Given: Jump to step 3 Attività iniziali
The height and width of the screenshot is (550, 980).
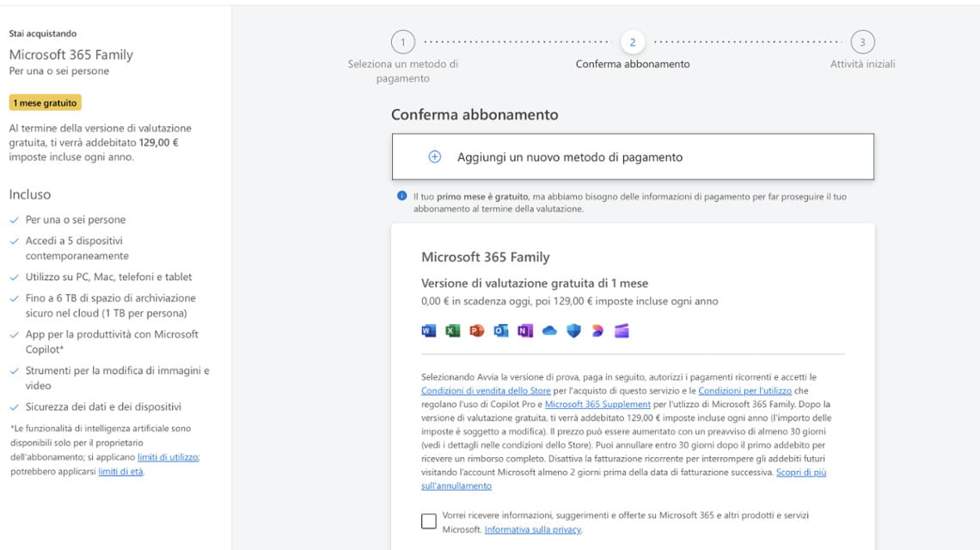Looking at the screenshot, I should coord(862,42).
